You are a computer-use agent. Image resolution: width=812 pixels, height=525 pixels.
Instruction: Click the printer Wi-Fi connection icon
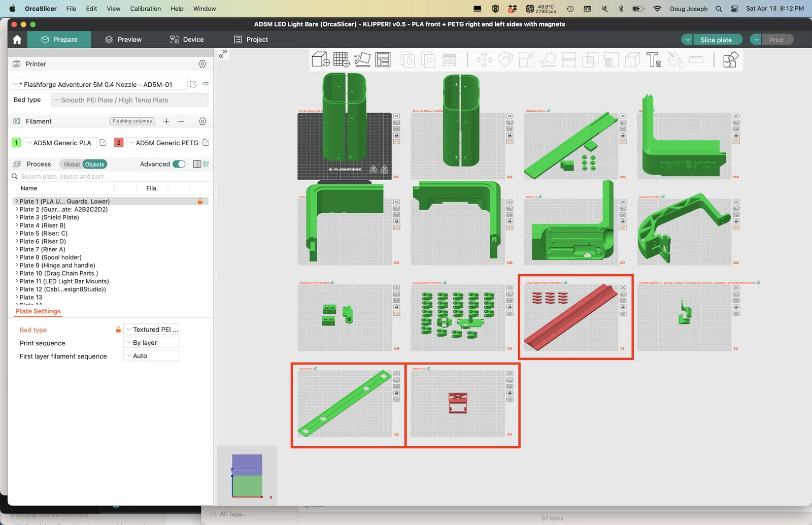click(x=206, y=84)
